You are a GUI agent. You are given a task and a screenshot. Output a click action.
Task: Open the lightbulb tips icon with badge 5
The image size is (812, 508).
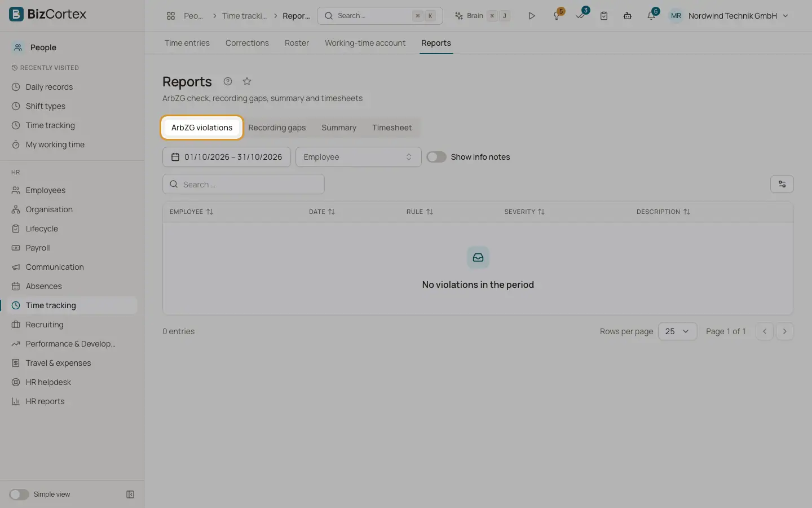tap(557, 16)
